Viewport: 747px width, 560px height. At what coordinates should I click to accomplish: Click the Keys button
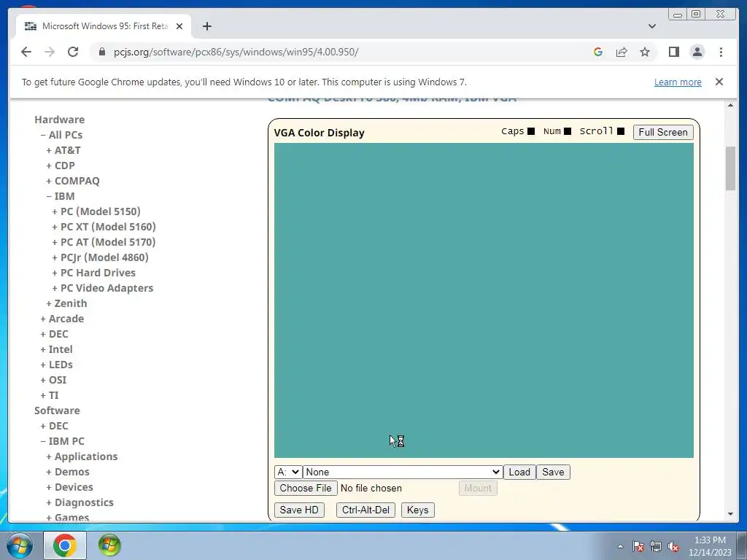418,510
